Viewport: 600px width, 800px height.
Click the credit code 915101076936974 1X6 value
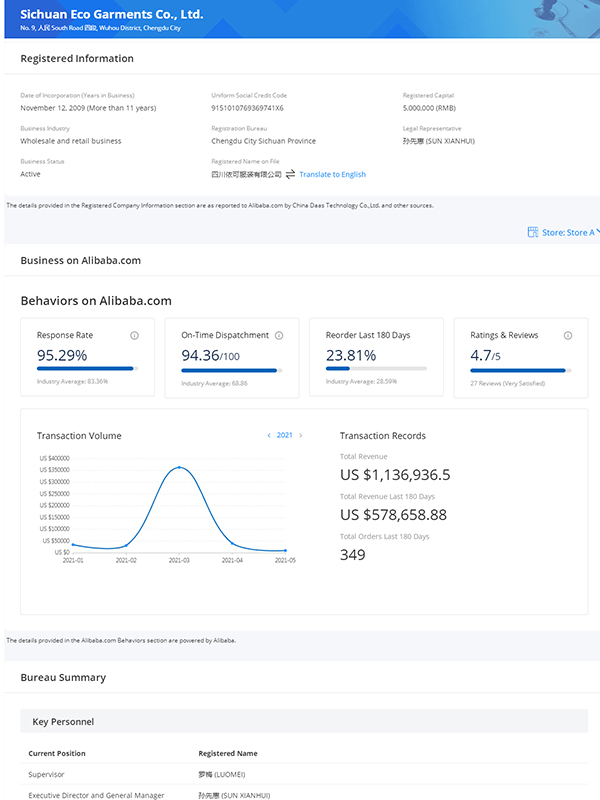(247, 108)
